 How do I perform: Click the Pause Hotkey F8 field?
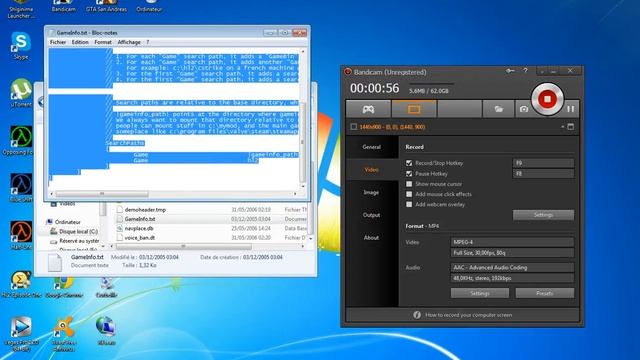(543, 173)
